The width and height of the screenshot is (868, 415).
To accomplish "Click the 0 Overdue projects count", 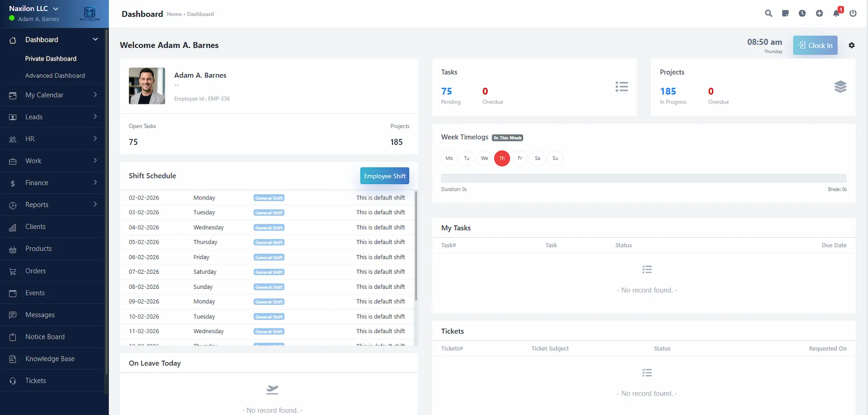I will 711,92.
